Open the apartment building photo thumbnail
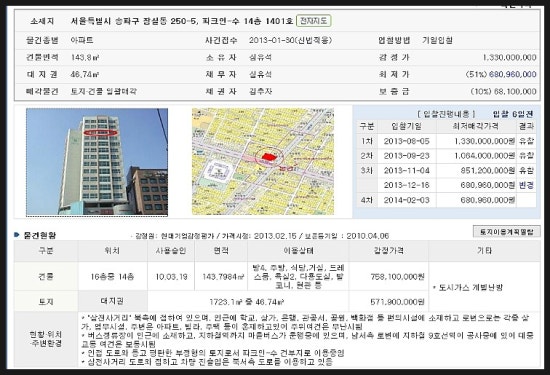 point(97,162)
